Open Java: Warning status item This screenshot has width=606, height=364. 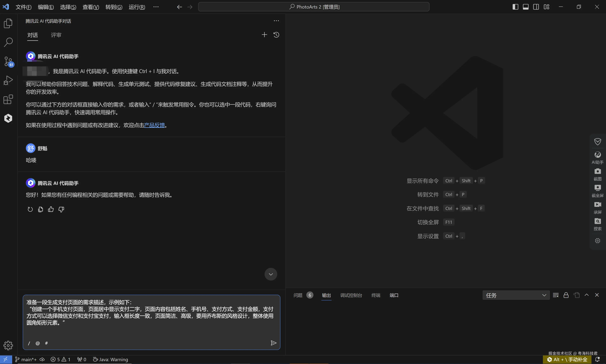click(111, 360)
